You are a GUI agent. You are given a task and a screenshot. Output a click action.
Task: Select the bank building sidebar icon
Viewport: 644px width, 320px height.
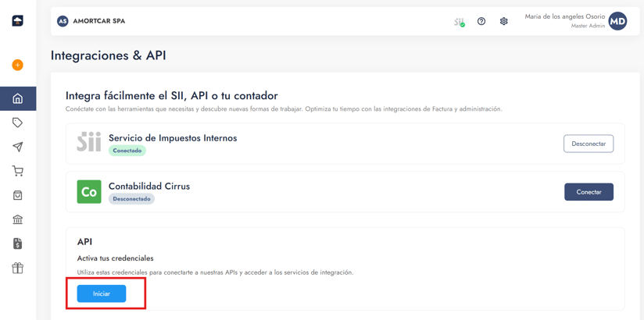[17, 219]
